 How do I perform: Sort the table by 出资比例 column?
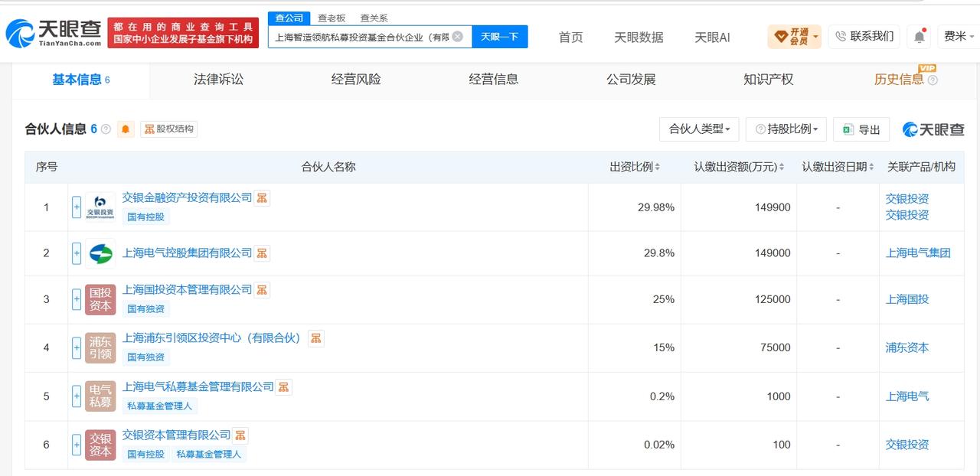click(635, 167)
